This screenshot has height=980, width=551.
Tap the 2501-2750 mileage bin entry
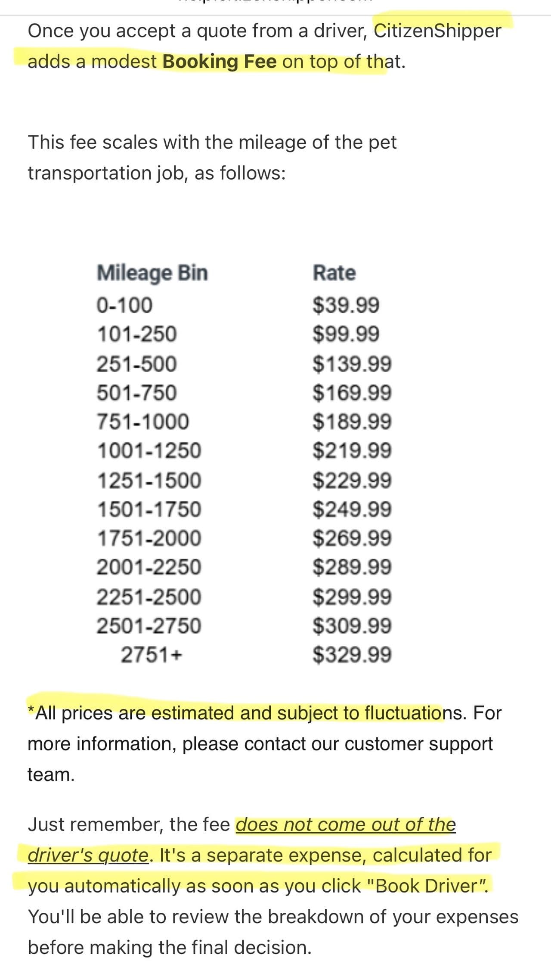pyautogui.click(x=149, y=625)
